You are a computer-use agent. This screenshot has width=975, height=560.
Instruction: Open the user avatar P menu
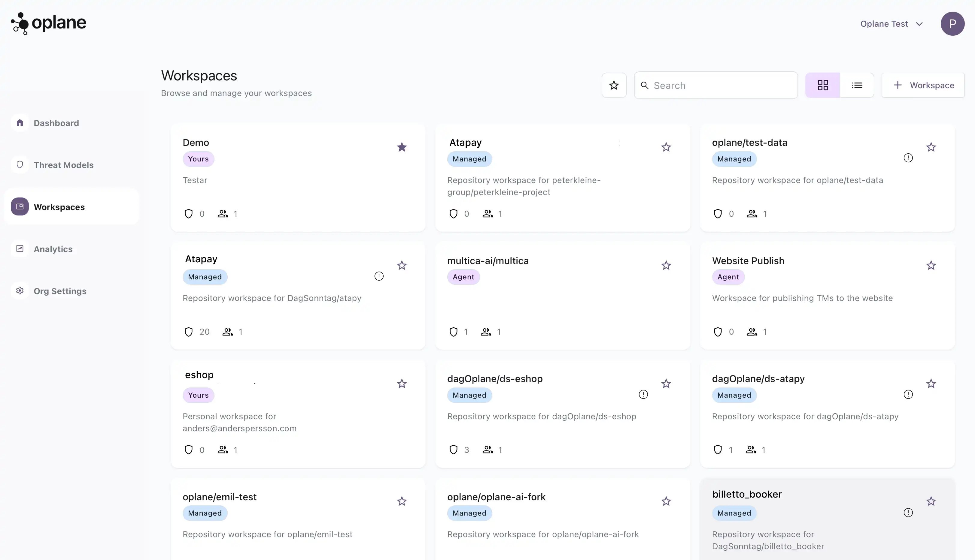coord(952,24)
